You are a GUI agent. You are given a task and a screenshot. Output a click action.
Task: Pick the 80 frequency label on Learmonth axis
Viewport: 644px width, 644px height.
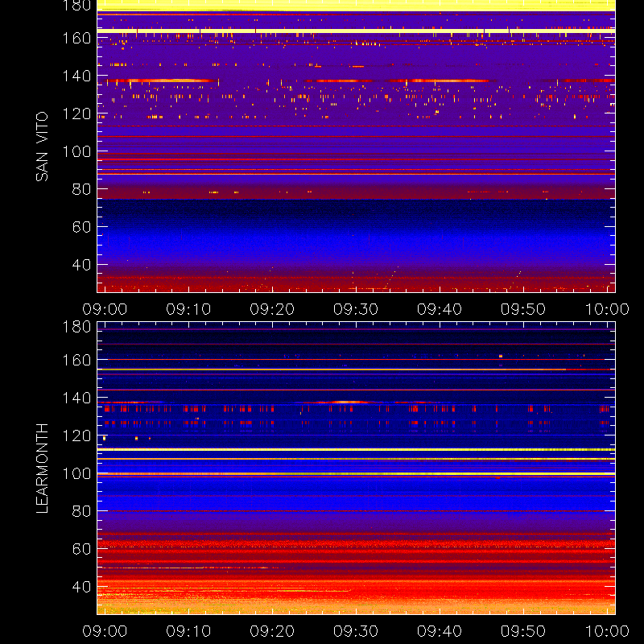[82, 511]
